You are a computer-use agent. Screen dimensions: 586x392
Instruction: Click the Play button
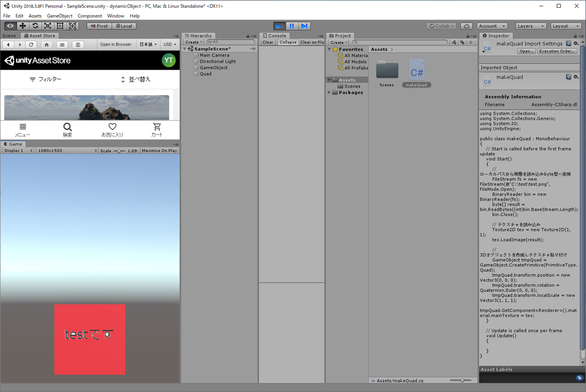click(279, 26)
